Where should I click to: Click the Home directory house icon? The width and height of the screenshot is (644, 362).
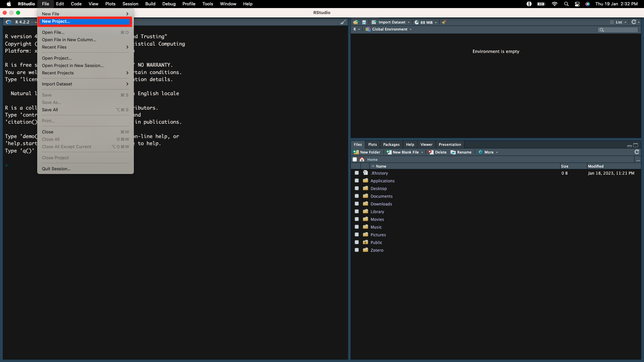coord(362,160)
